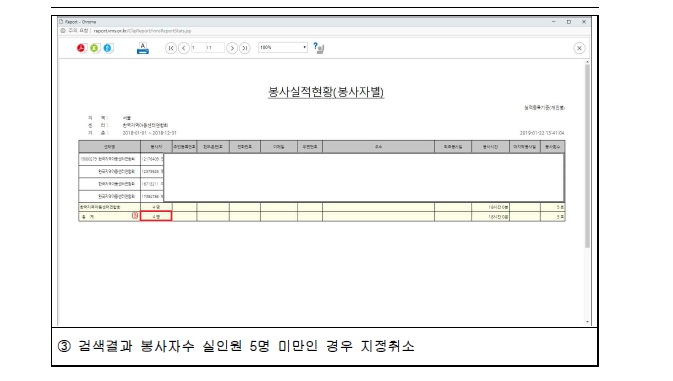Viewport: 673px width, 381px height.
Task: Save report as HWP blue icon
Action: pyautogui.click(x=108, y=48)
